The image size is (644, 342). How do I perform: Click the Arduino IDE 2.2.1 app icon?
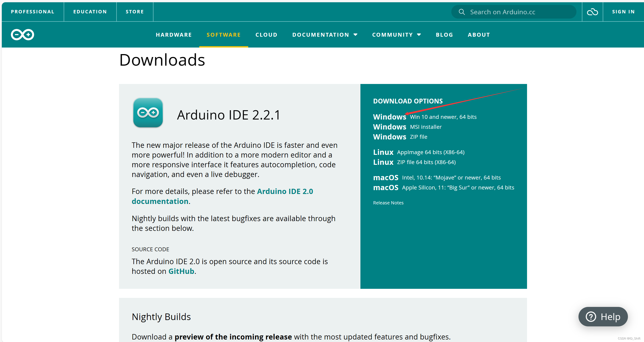coord(148,112)
